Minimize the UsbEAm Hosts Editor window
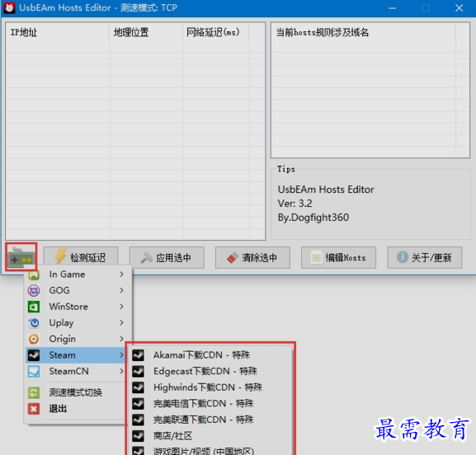Screen dimensions: 476x455 [x=392, y=8]
